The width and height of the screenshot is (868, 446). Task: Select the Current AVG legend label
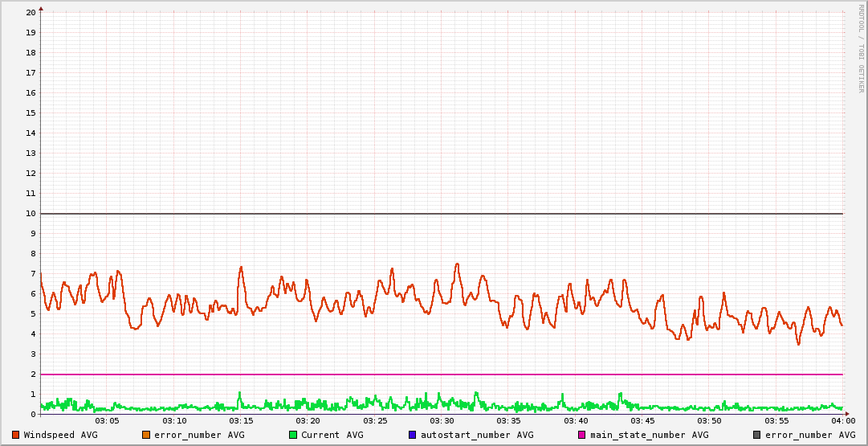(332, 435)
